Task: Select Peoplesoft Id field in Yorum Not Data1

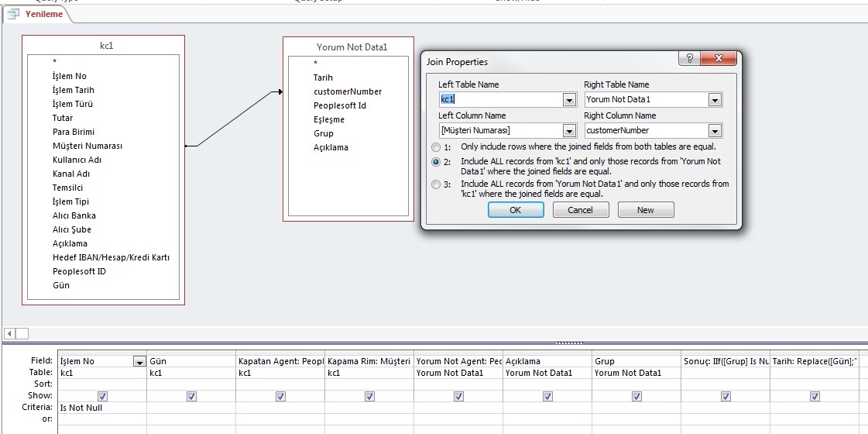Action: click(x=339, y=105)
